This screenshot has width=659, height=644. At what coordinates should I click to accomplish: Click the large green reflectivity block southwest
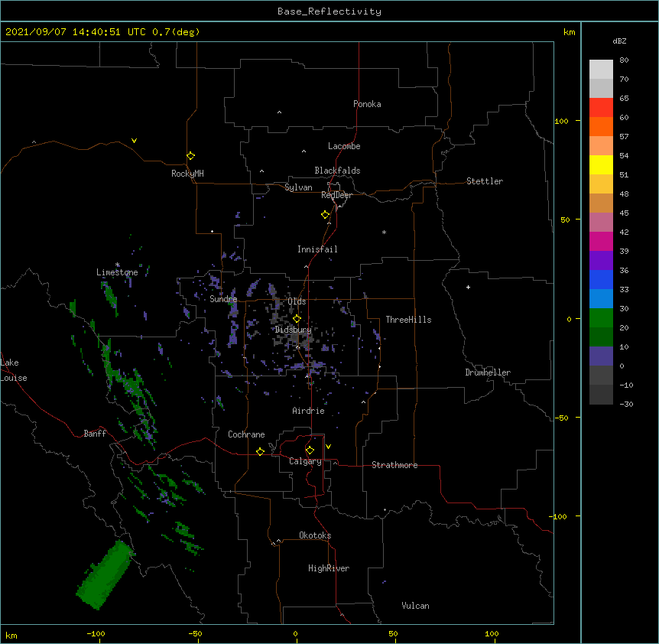pyautogui.click(x=105, y=574)
